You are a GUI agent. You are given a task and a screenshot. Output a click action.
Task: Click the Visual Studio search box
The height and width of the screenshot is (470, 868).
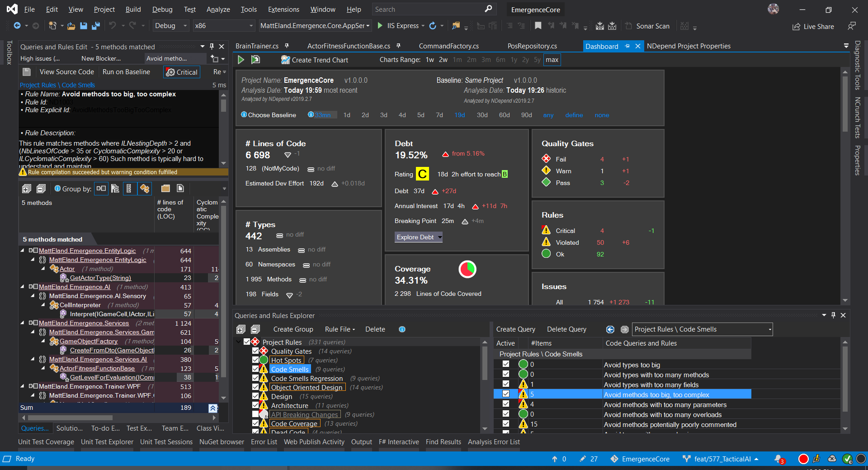tap(429, 9)
